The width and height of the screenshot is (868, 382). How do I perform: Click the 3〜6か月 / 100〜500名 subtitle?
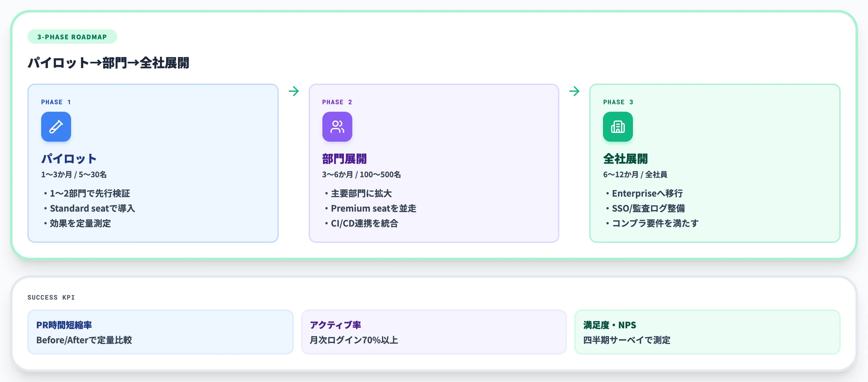(361, 175)
